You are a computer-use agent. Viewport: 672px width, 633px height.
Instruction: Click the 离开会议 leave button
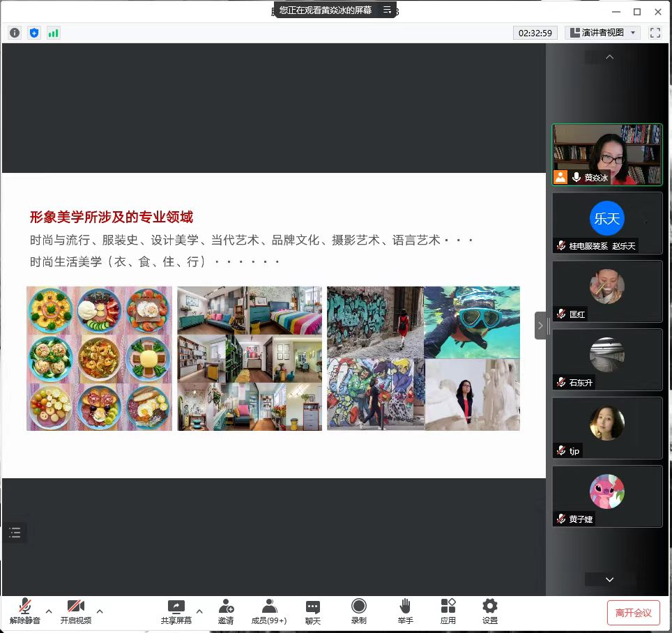[633, 613]
